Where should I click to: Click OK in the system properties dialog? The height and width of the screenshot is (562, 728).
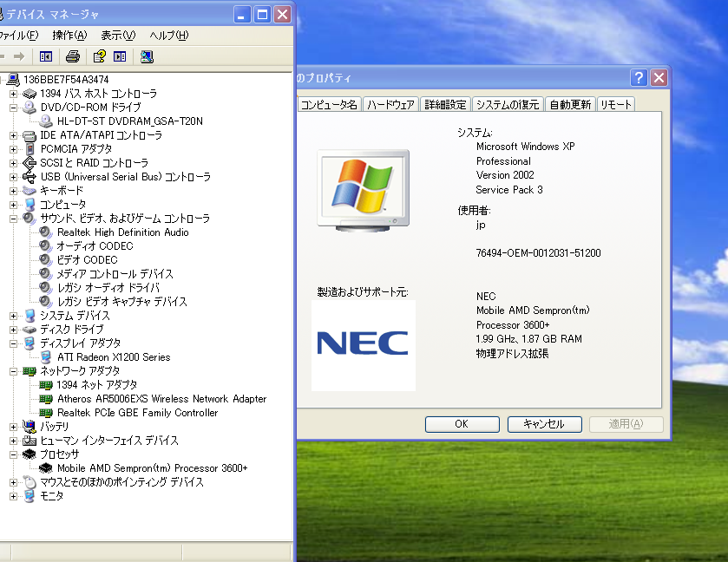point(462,424)
